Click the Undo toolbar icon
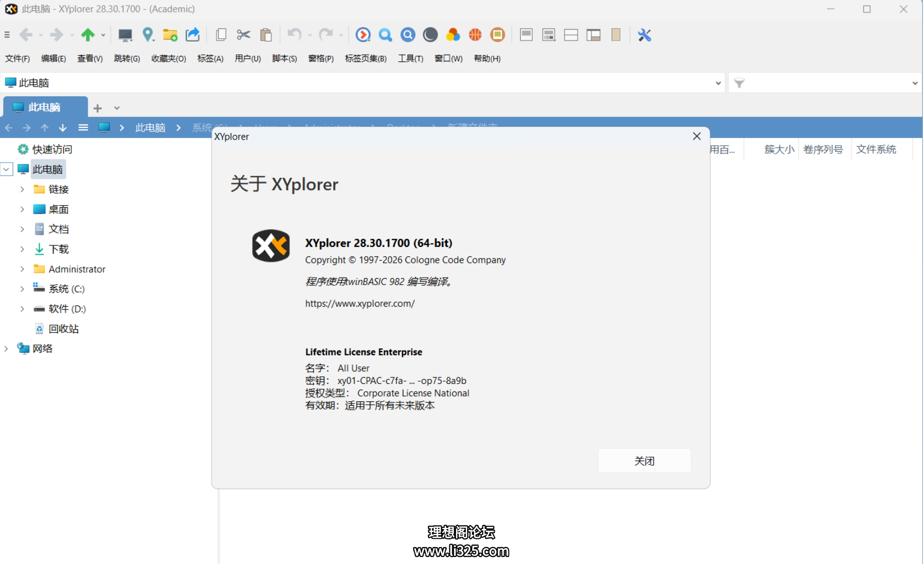Screen dimensions: 924x564 point(295,35)
